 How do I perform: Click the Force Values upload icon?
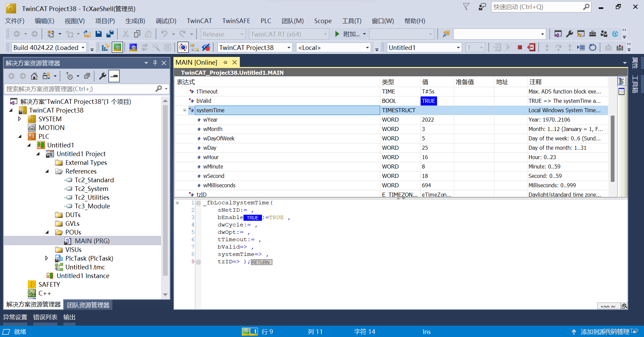620,48
